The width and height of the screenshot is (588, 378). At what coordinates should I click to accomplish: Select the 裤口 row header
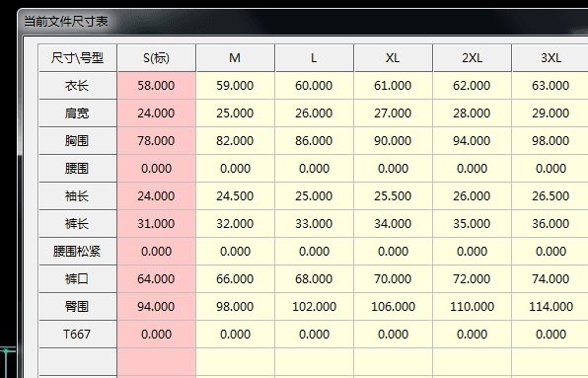click(x=78, y=279)
